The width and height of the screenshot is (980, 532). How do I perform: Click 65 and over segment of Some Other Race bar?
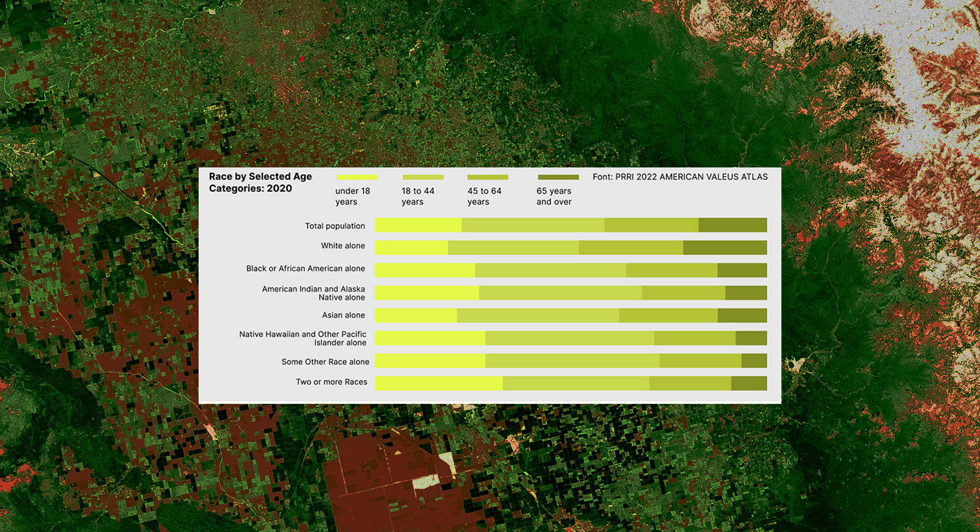(754, 360)
